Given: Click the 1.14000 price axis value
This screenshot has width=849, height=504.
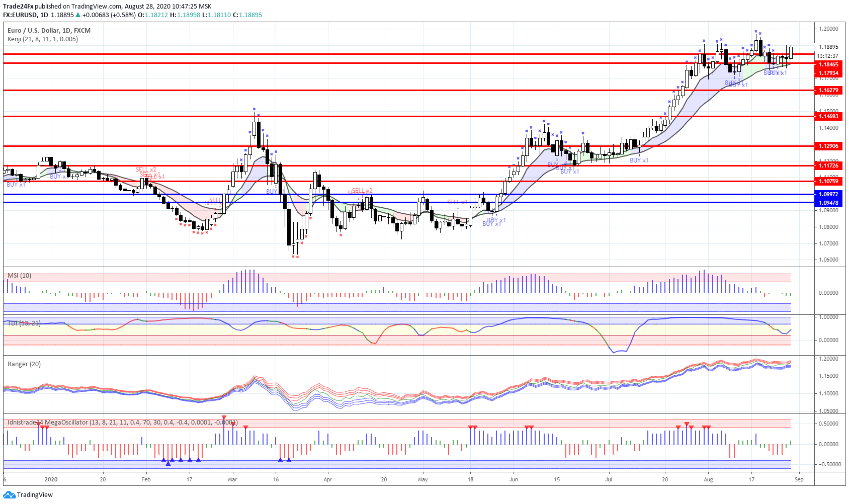Looking at the screenshot, I should click(x=828, y=128).
